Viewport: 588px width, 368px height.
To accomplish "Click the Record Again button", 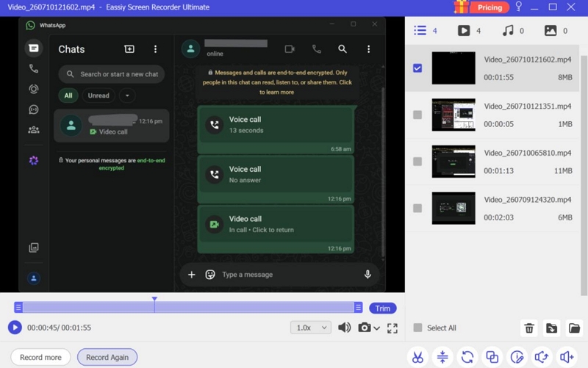I will (107, 357).
